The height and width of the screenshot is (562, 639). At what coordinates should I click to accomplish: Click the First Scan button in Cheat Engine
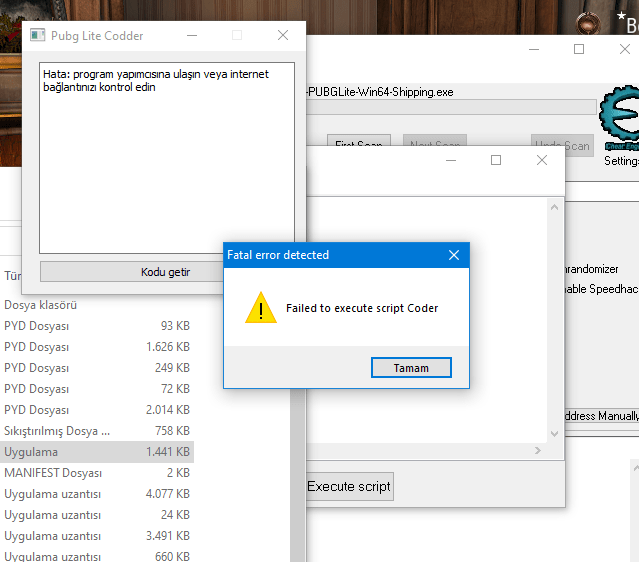pyautogui.click(x=359, y=141)
